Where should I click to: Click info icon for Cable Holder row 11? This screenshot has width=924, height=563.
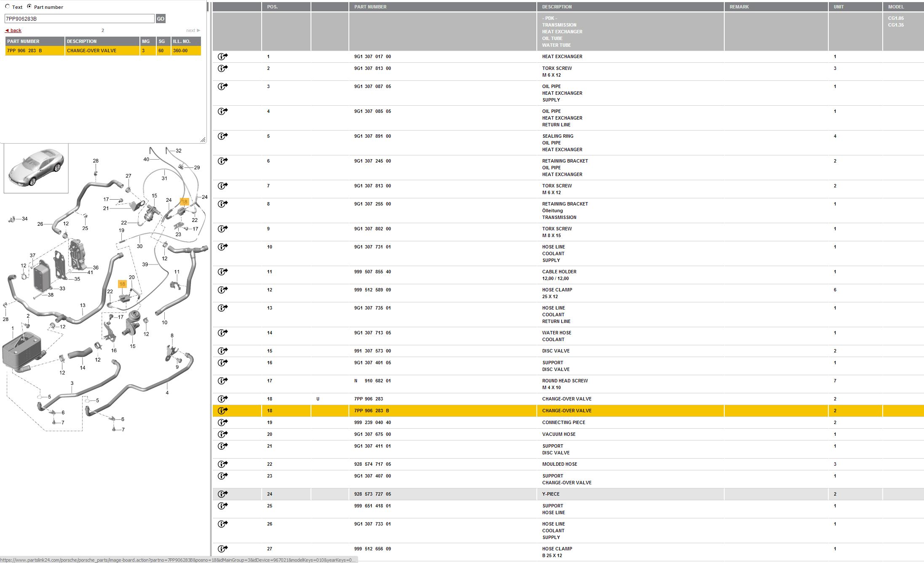click(222, 272)
